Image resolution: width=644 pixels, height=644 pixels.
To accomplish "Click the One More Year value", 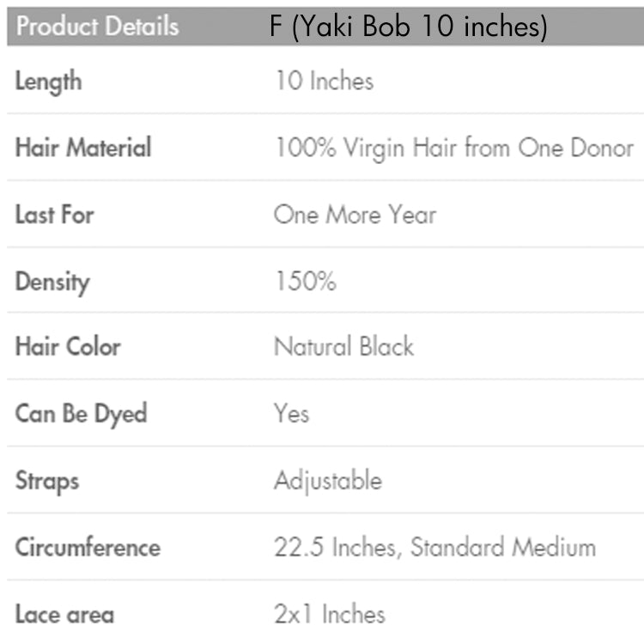I will [x=355, y=214].
